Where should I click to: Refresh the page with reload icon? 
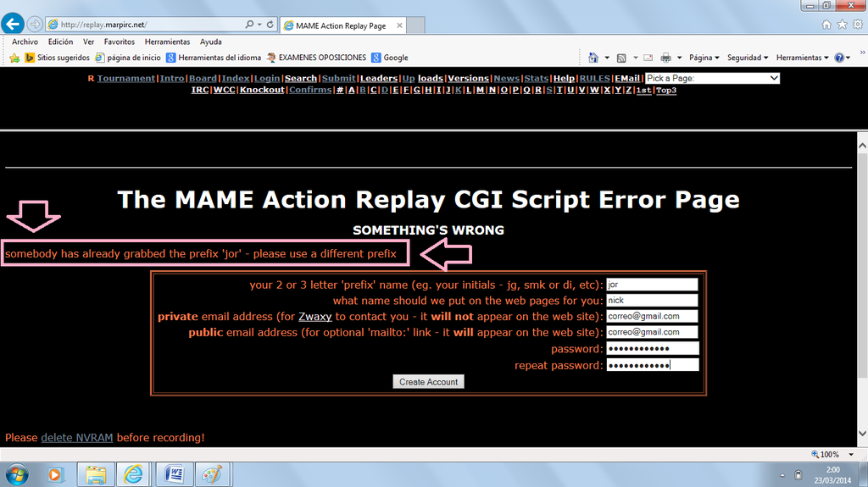click(270, 25)
